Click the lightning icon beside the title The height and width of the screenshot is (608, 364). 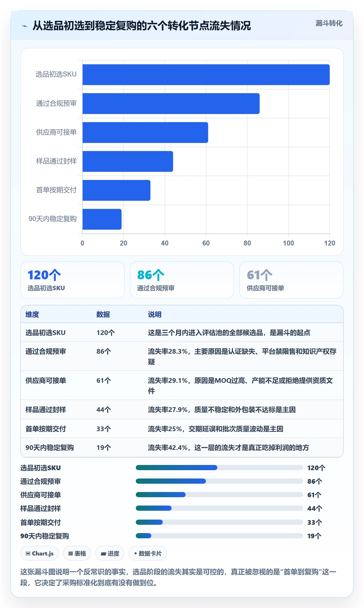pyautogui.click(x=25, y=26)
